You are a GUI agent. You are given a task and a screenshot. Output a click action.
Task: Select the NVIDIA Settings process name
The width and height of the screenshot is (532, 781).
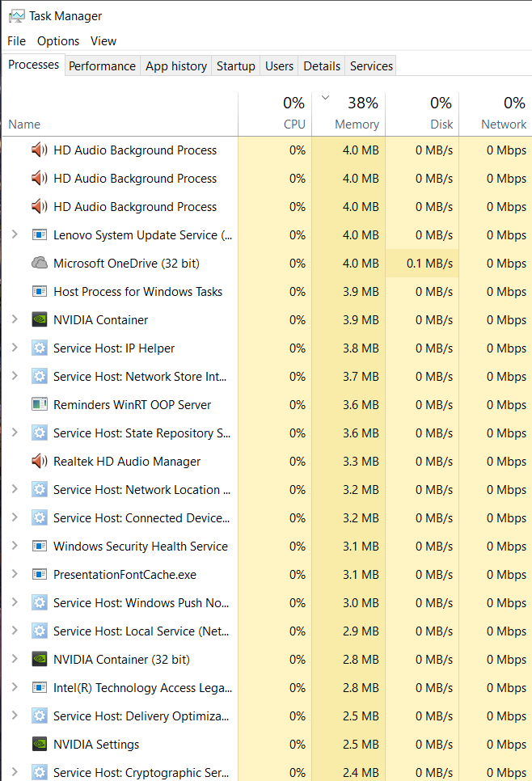coord(96,744)
